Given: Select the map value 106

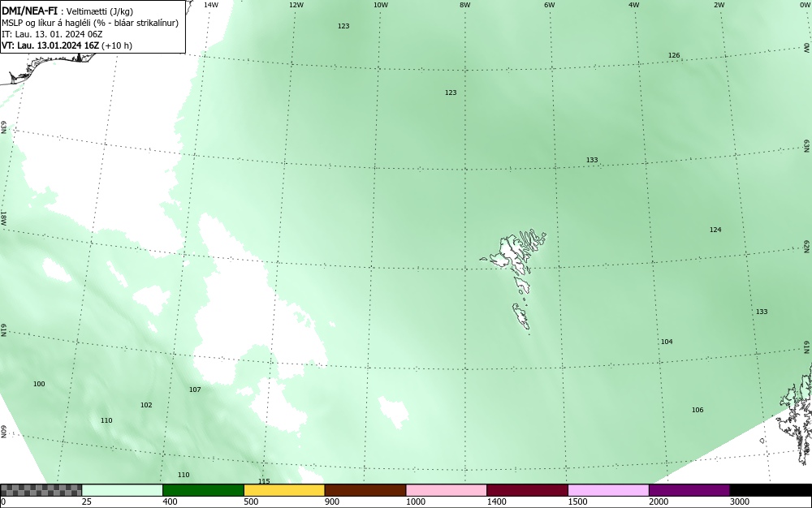Looking at the screenshot, I should pos(698,411).
